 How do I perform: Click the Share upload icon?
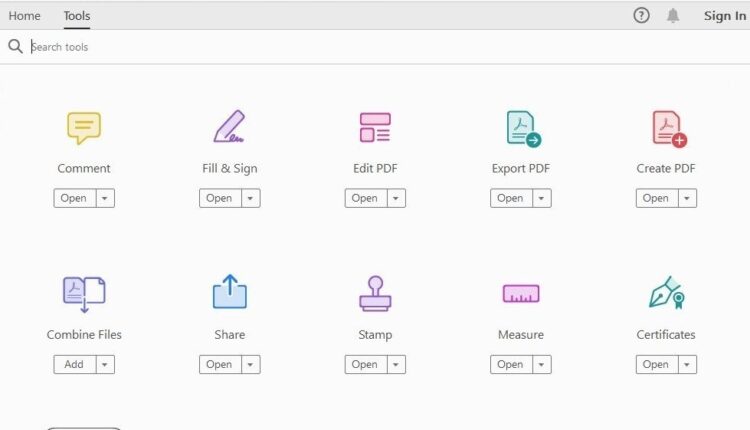[229, 293]
